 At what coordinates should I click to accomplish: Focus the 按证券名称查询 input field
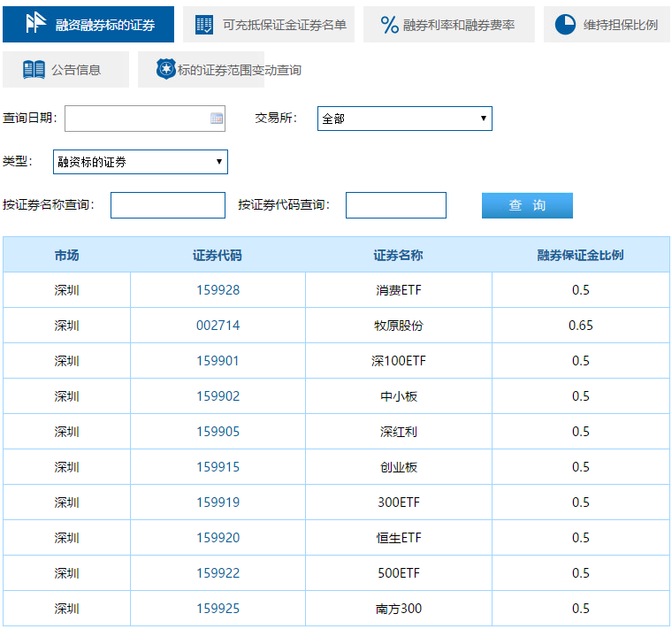[168, 205]
